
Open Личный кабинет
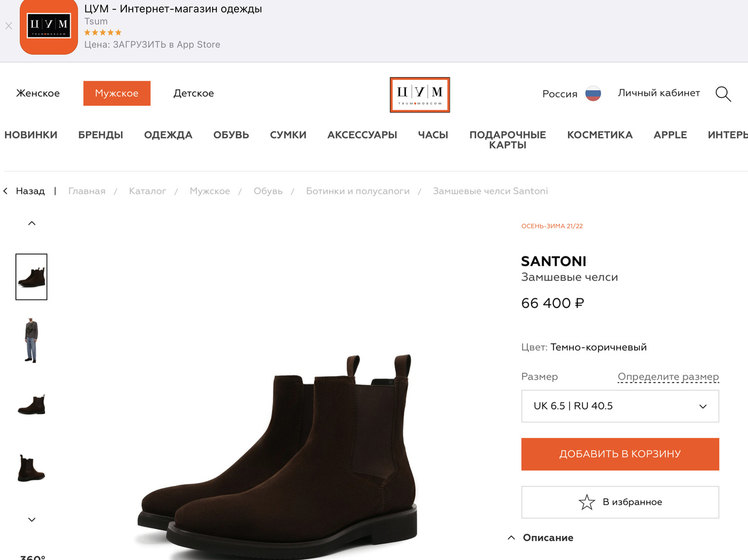point(659,93)
